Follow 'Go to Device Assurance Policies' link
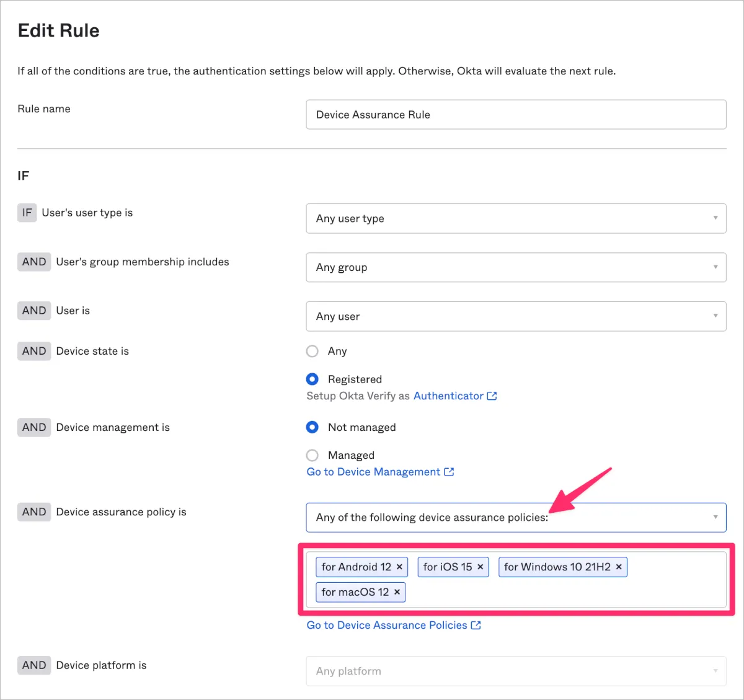Screen dimensions: 744x700 pyautogui.click(x=387, y=625)
